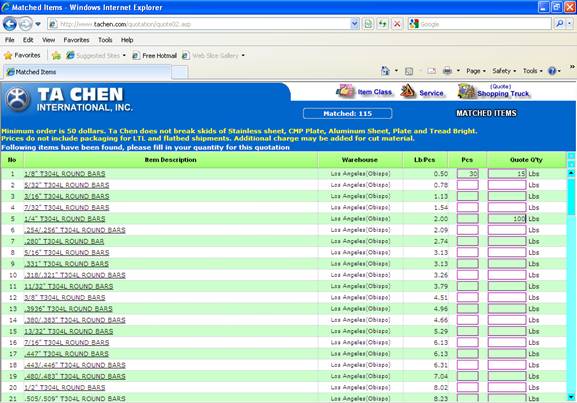Expand the address bar history dropdown
577x403 pixels.
[354, 24]
